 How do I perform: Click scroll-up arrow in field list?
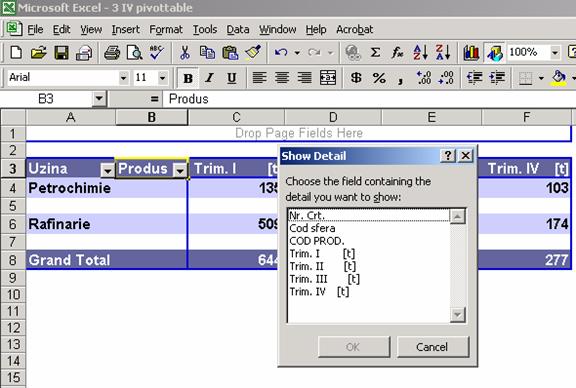tap(457, 216)
